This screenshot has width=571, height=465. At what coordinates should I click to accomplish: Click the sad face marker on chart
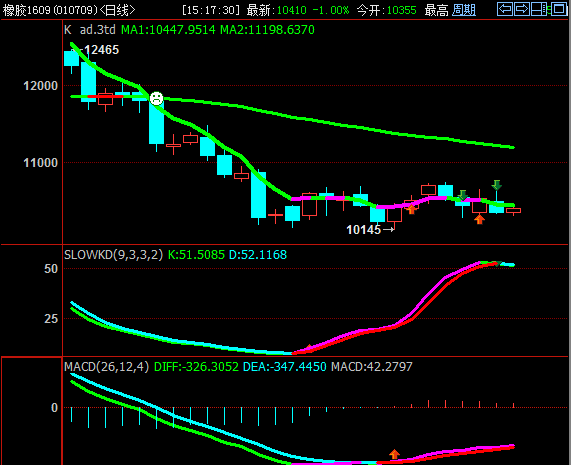coord(157,98)
